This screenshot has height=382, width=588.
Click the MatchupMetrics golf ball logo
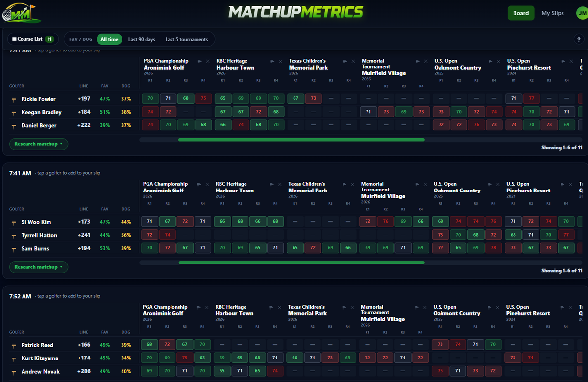(22, 13)
